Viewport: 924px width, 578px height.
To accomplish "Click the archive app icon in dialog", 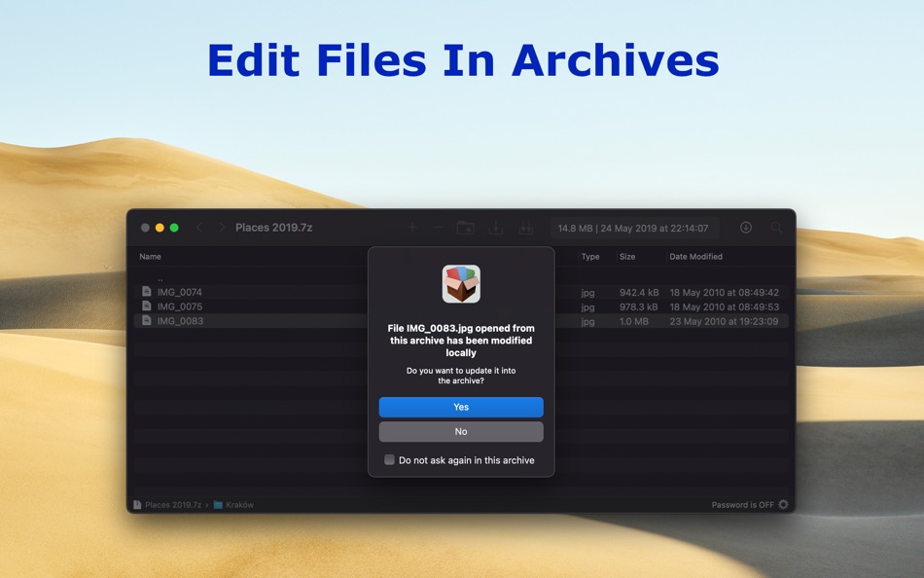I will tap(461, 284).
